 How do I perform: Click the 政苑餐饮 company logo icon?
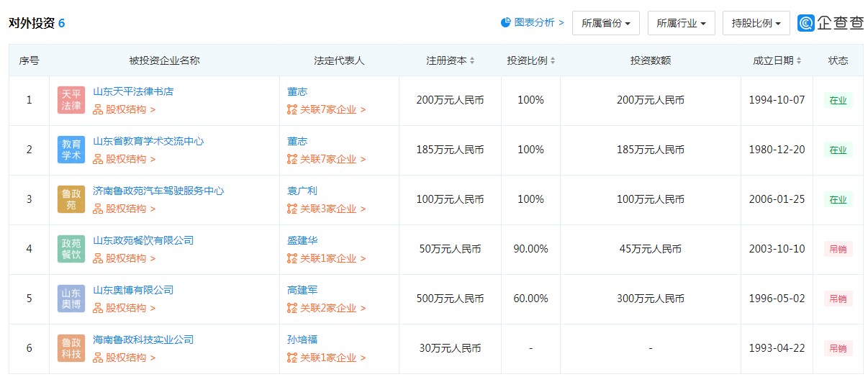(71, 249)
